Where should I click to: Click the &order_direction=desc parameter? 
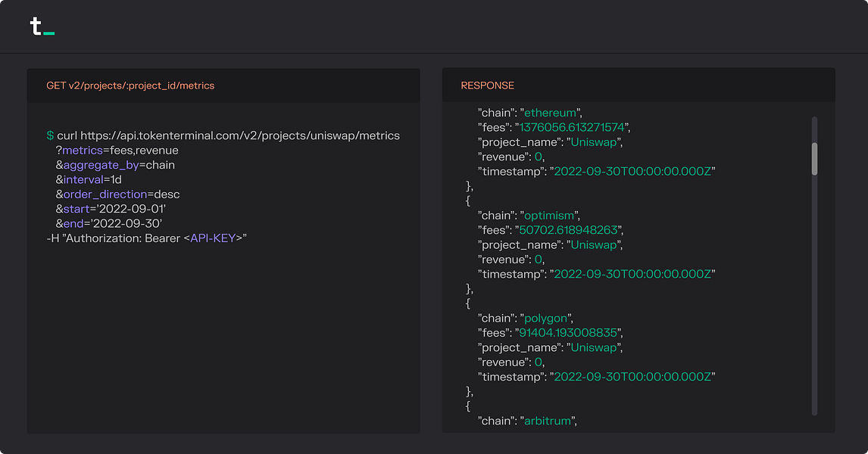tap(117, 194)
